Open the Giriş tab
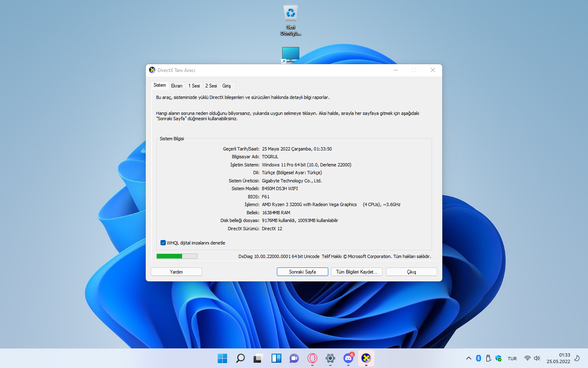 [x=227, y=86]
